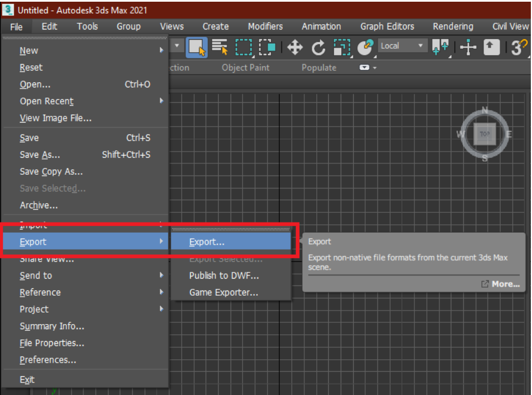Screen dimensions: 532x395
Task: Click the 3ds Max application icon
Action: (8, 10)
